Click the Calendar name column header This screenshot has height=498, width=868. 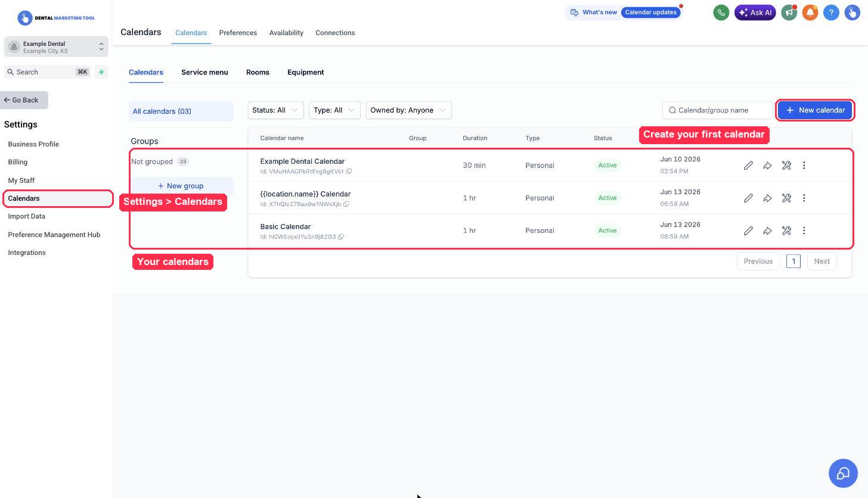click(282, 138)
